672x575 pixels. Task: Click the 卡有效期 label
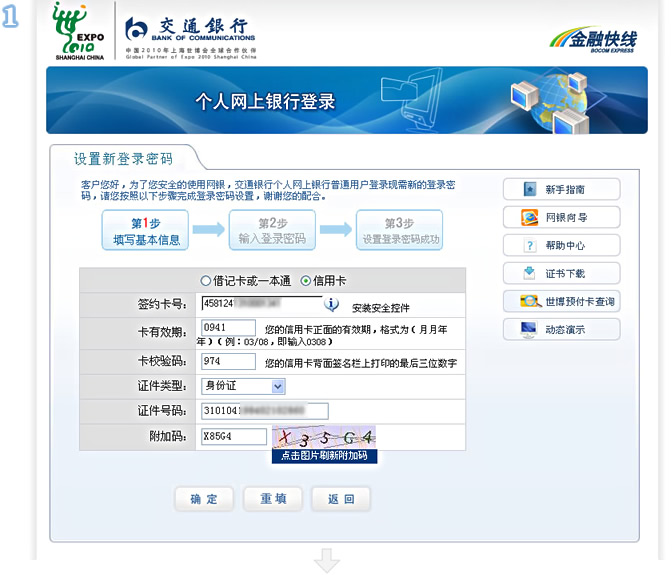pos(162,332)
